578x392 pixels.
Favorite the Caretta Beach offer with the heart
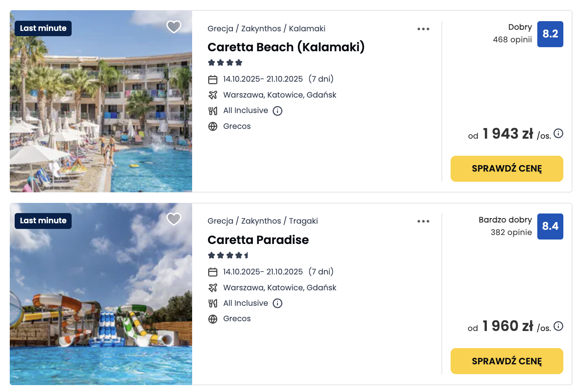pyautogui.click(x=174, y=26)
